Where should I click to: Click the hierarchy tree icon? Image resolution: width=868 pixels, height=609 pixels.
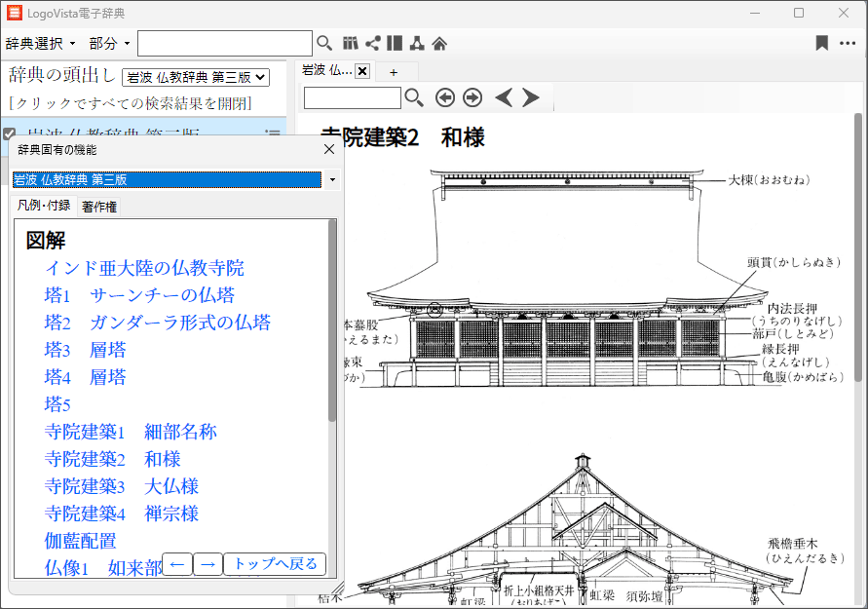(x=417, y=43)
